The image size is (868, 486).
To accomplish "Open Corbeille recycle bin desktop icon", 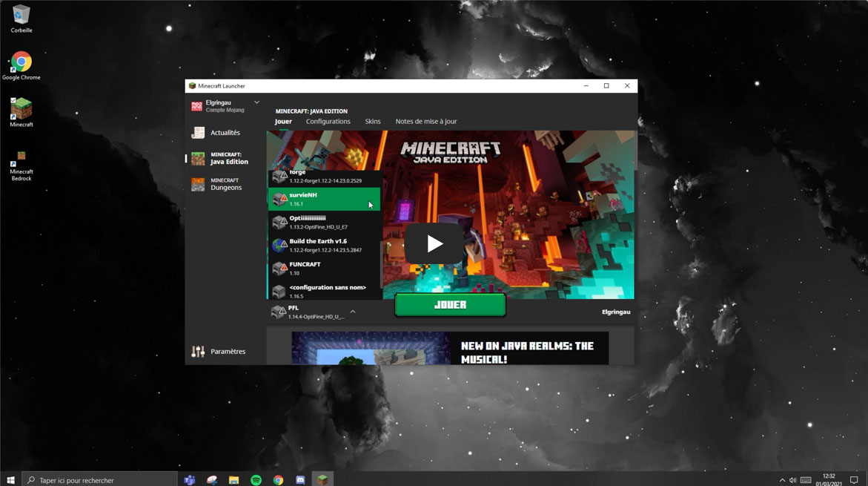I will pos(21,19).
